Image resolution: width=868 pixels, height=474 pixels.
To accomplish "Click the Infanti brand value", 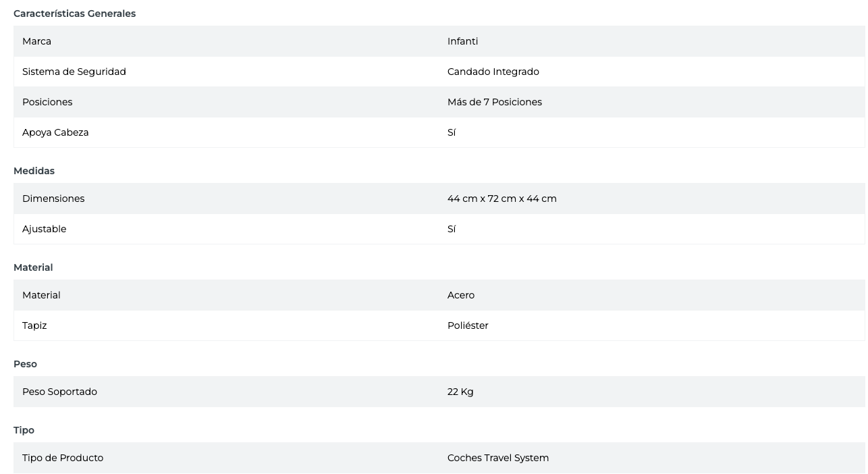I will pyautogui.click(x=462, y=41).
